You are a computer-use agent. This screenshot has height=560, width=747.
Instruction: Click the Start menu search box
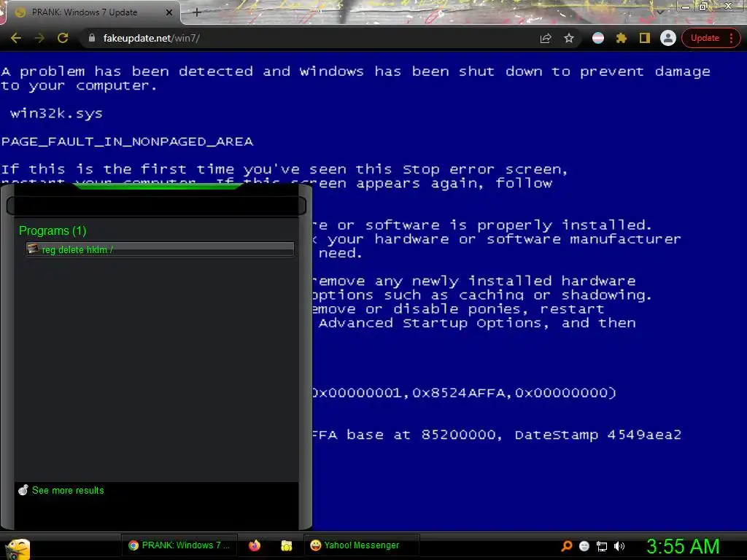(x=156, y=206)
